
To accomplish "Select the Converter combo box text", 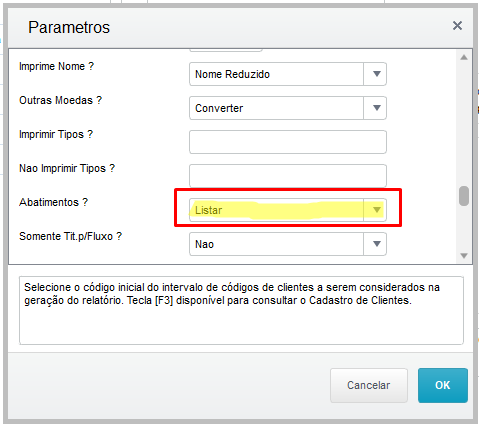I will [219, 108].
